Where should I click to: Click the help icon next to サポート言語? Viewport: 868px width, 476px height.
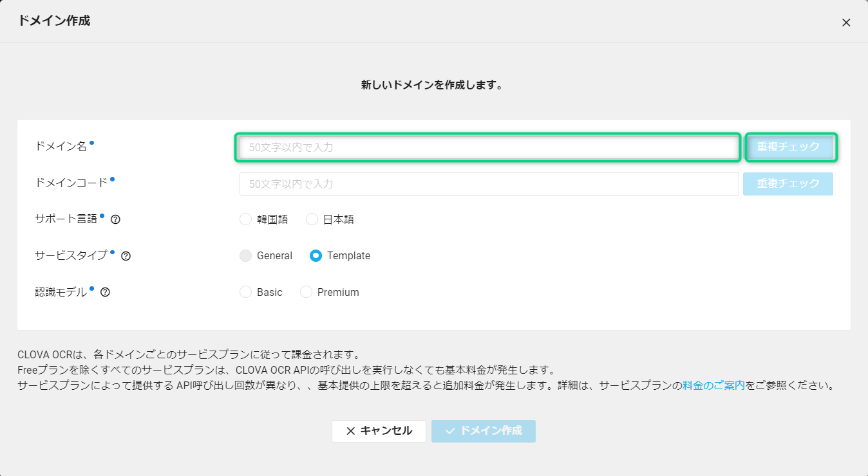pos(116,219)
